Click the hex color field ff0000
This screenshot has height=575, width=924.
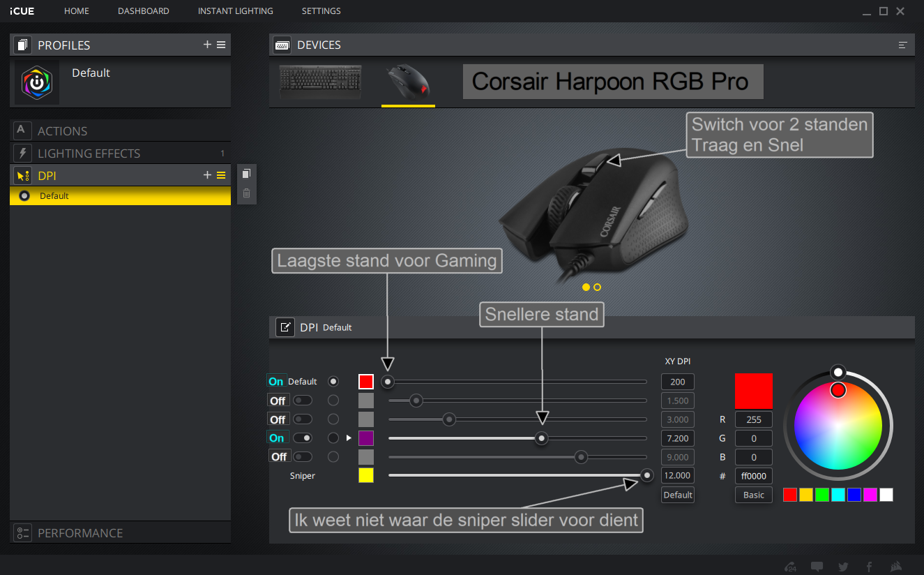pos(754,476)
